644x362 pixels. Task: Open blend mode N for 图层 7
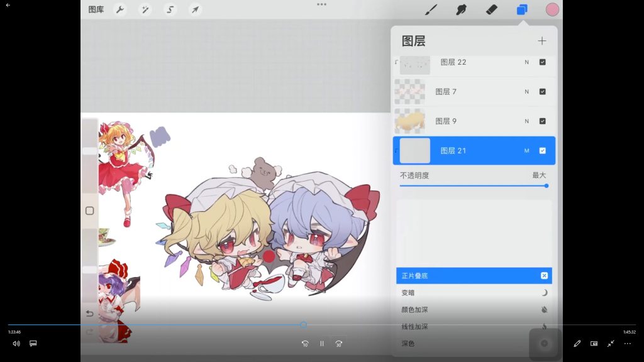click(x=527, y=92)
